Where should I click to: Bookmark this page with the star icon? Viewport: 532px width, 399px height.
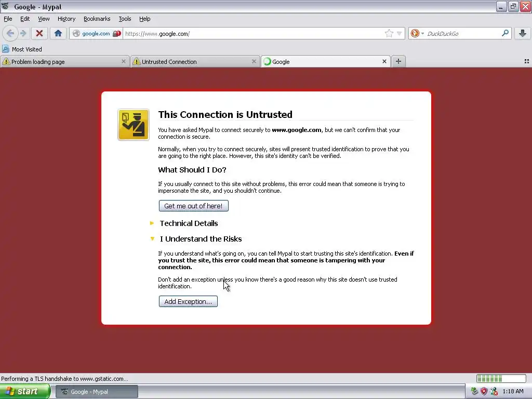click(389, 33)
